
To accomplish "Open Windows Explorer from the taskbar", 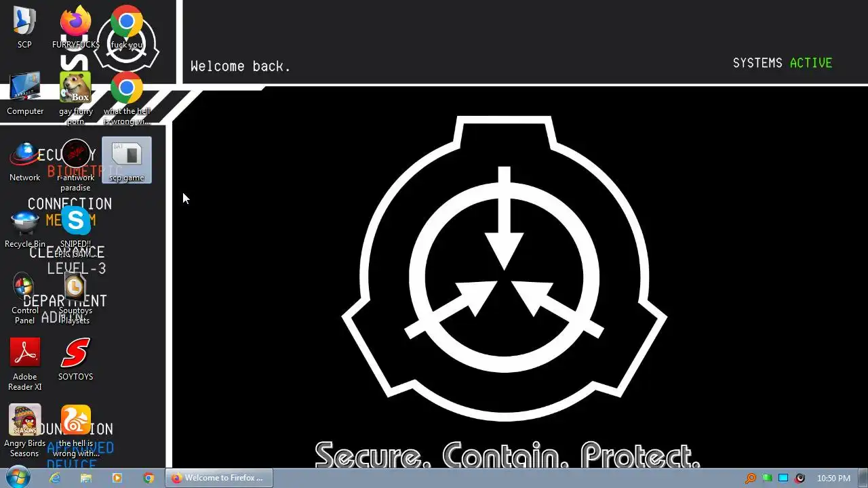I will coord(86,478).
